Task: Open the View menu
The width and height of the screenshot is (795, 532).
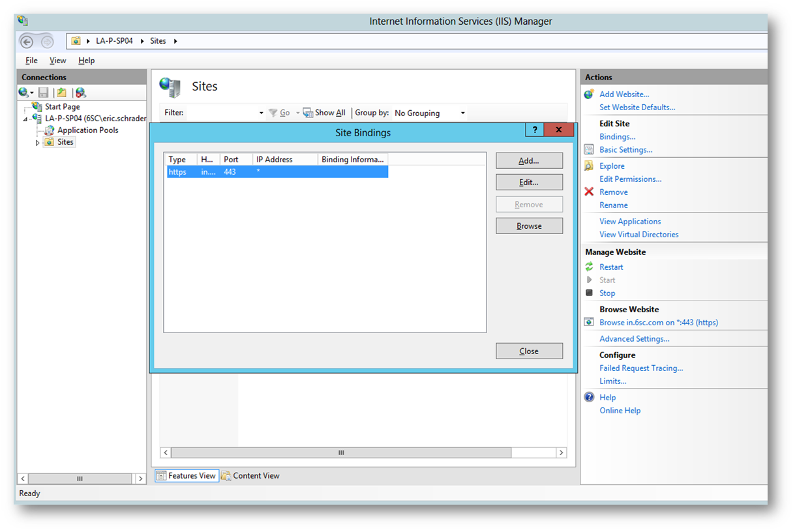Action: [x=58, y=60]
